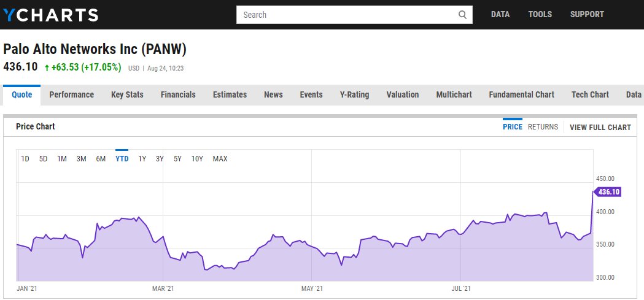Set chart range to 10Y
This screenshot has height=300, width=644.
197,159
